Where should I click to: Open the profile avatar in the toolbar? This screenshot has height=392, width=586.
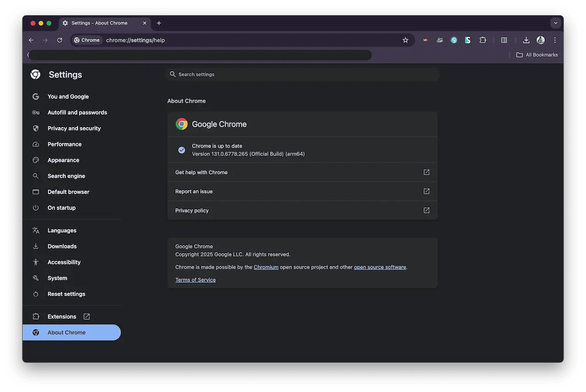[541, 40]
